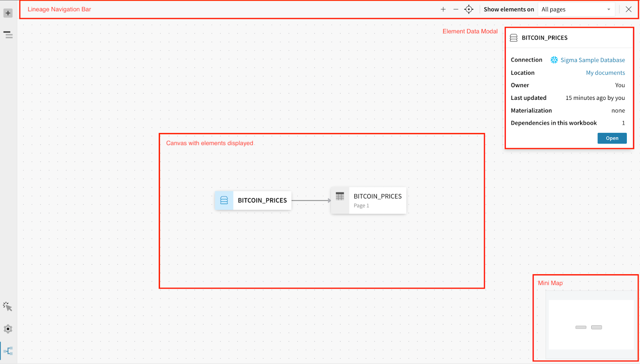Toggle the lineage view icon in sidebar
Viewport: 640px width, 364px height.
pyautogui.click(x=8, y=351)
